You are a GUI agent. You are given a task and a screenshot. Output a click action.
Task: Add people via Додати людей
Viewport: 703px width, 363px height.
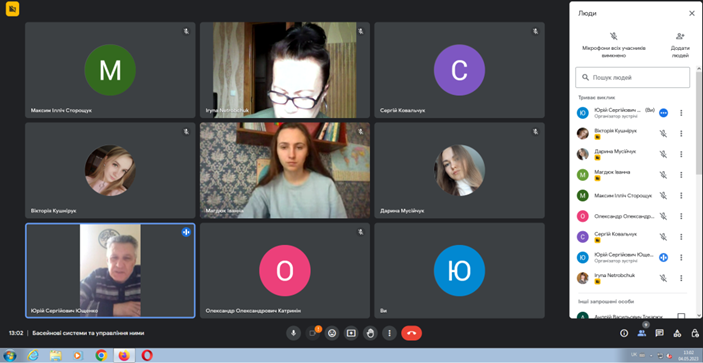(680, 45)
